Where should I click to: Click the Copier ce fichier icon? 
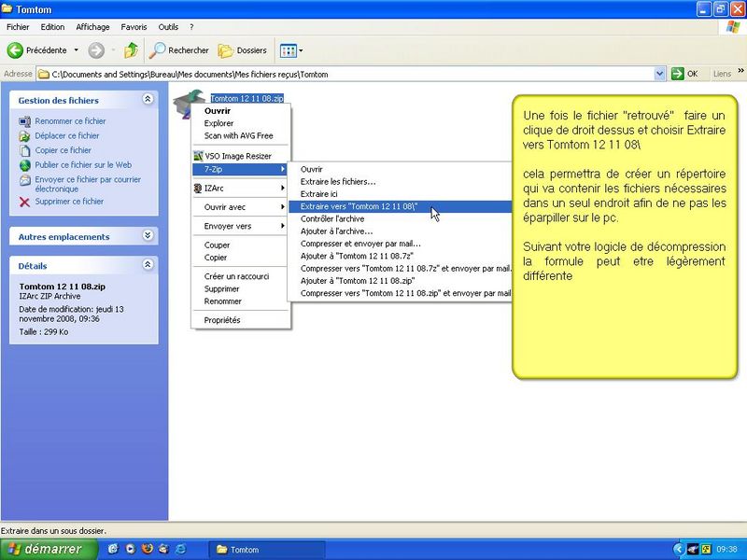25,150
